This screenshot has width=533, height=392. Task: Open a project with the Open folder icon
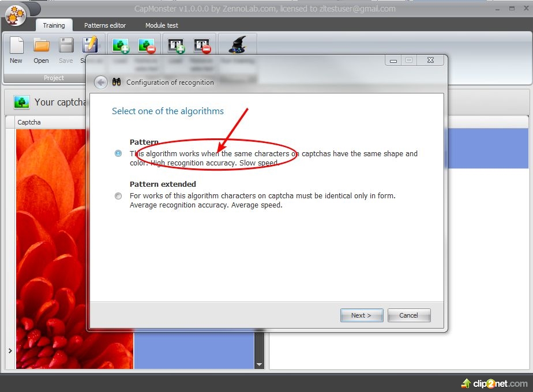[x=42, y=45]
